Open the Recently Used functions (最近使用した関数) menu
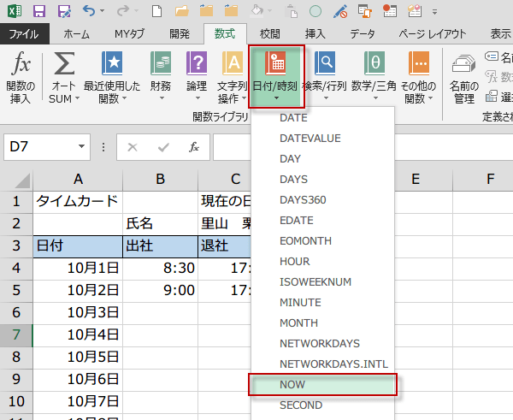513x420 pixels. tap(112, 77)
